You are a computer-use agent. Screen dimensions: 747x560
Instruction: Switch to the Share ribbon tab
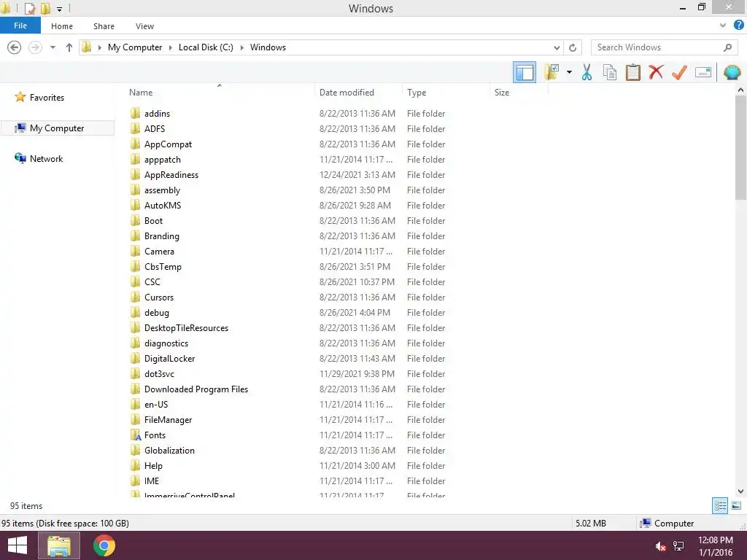click(x=104, y=26)
